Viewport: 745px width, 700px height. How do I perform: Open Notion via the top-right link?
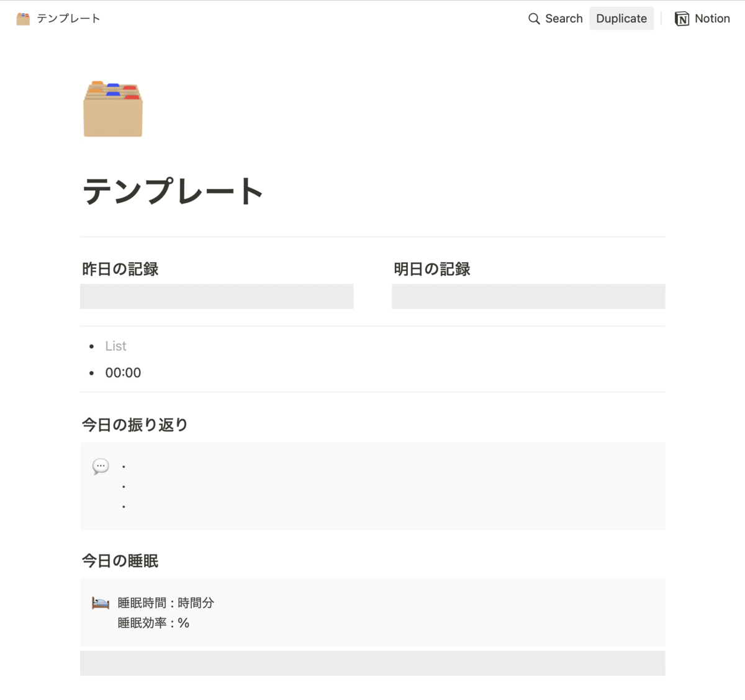click(713, 19)
